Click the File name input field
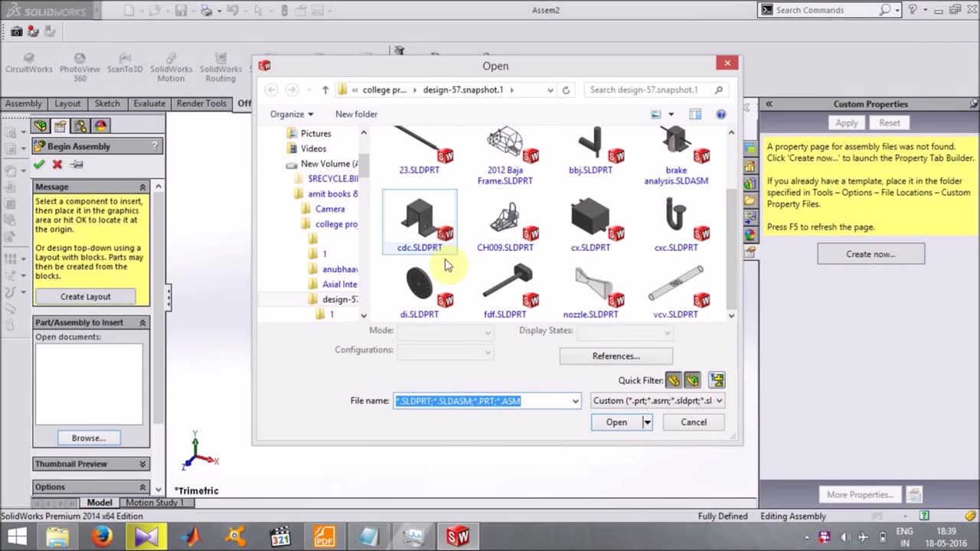 487,401
